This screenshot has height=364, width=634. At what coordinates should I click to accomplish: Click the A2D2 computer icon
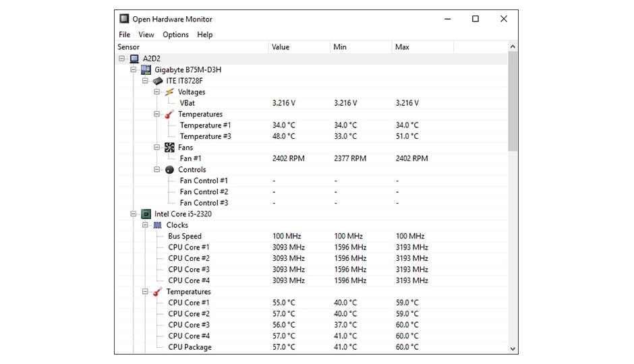tap(134, 59)
